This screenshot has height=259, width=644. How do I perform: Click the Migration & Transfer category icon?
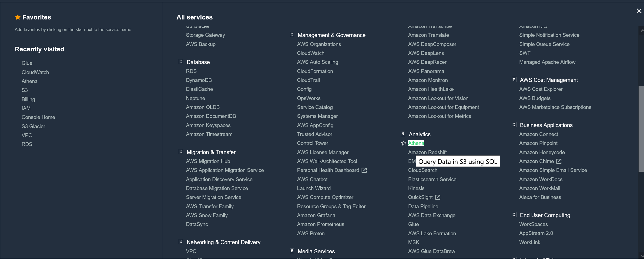tap(181, 152)
